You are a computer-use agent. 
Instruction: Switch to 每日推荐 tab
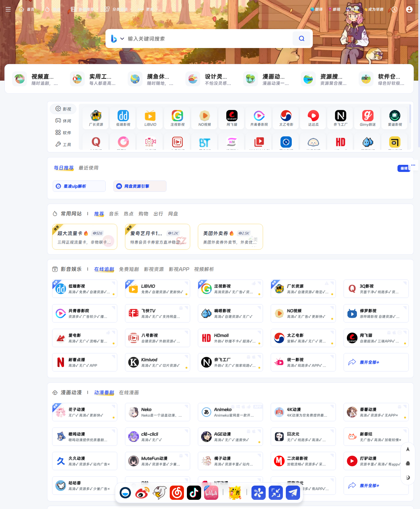tap(64, 168)
